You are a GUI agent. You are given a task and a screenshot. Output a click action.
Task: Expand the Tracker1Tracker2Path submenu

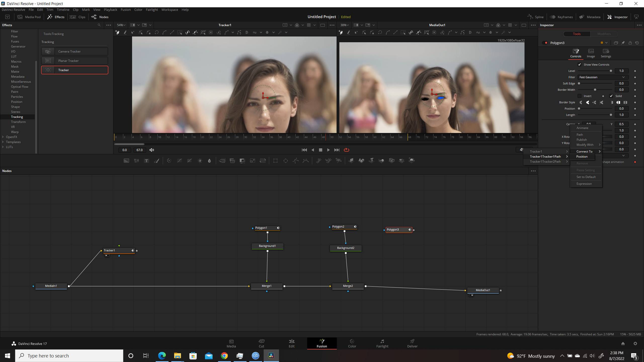pos(546,162)
